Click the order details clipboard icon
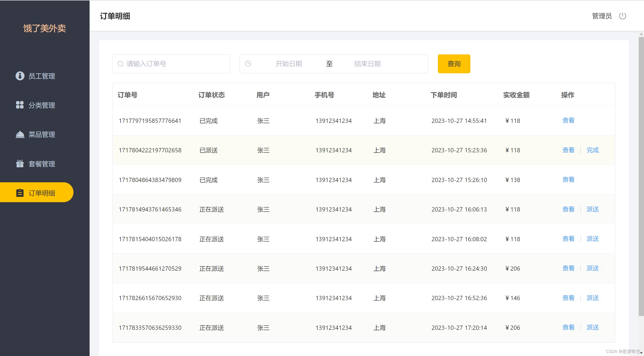The height and width of the screenshot is (356, 644). click(x=20, y=193)
